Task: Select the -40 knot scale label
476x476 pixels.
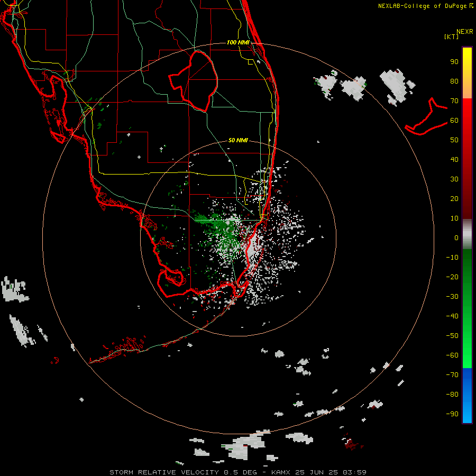Action: click(x=452, y=316)
